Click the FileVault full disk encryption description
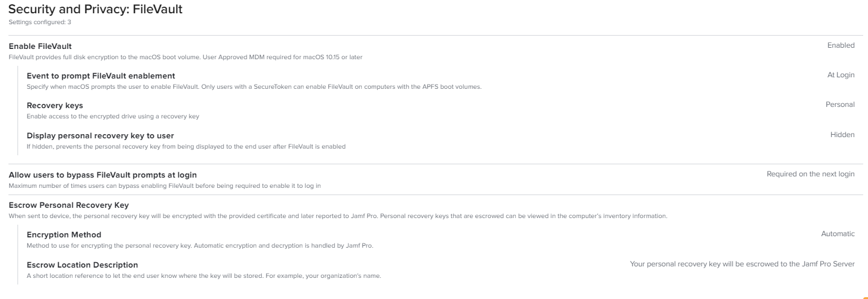Screen dimensions: 868x299 tap(185, 57)
